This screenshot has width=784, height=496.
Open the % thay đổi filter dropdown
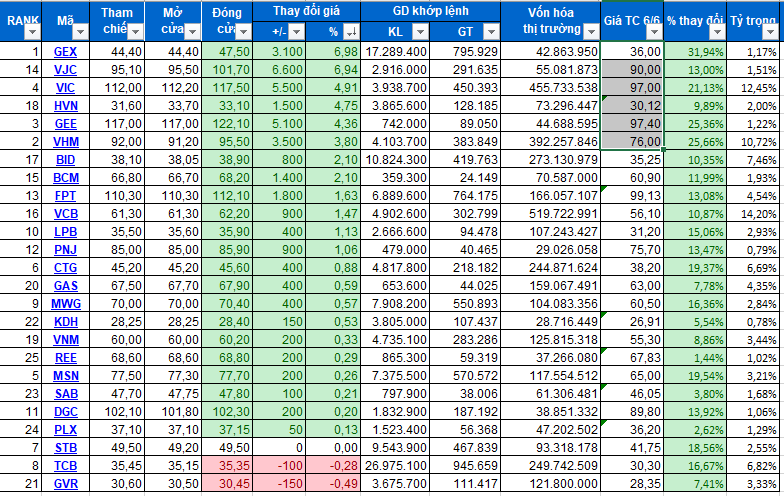click(718, 32)
